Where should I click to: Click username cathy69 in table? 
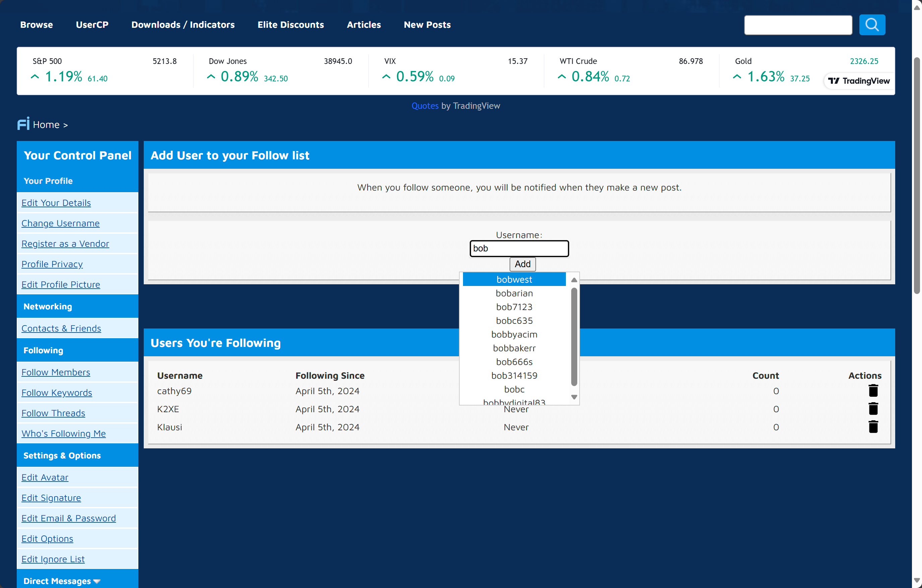pyautogui.click(x=174, y=391)
